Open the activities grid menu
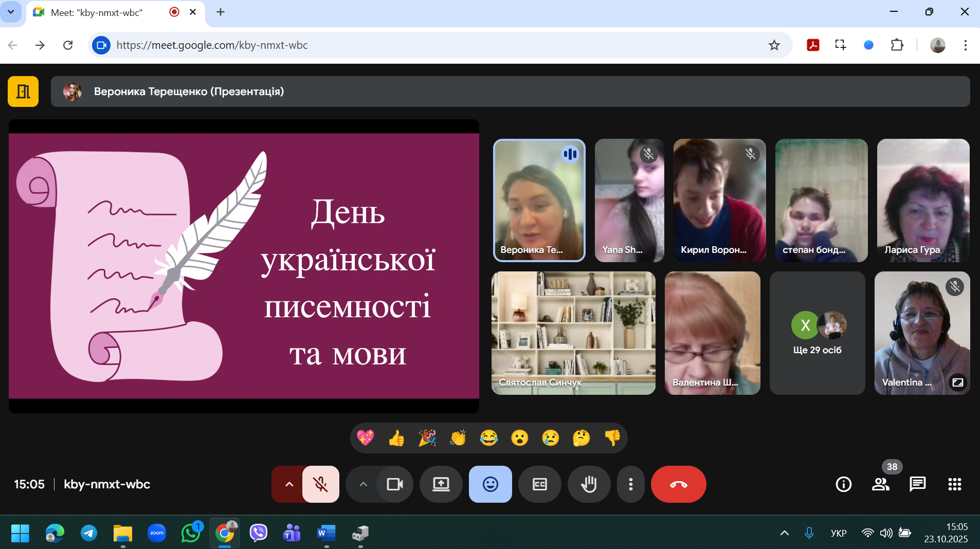The image size is (980, 549). point(954,484)
